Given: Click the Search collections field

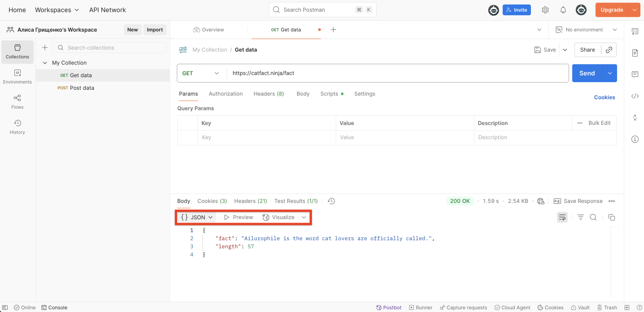Looking at the screenshot, I should [x=109, y=48].
